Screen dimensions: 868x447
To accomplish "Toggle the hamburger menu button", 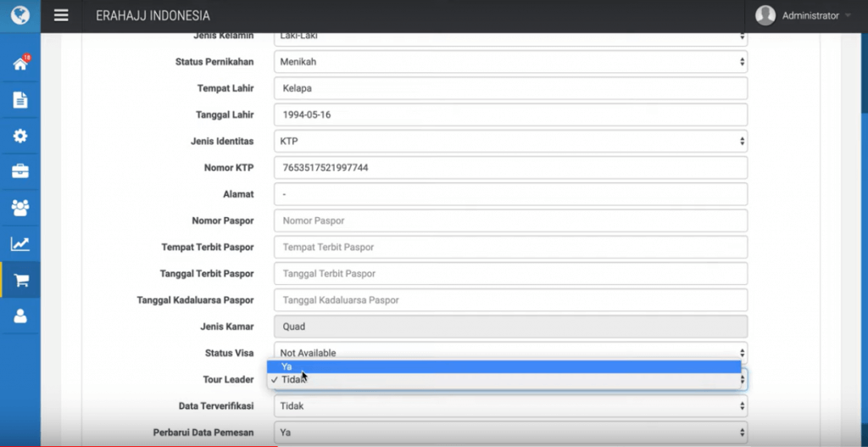I will (x=61, y=15).
